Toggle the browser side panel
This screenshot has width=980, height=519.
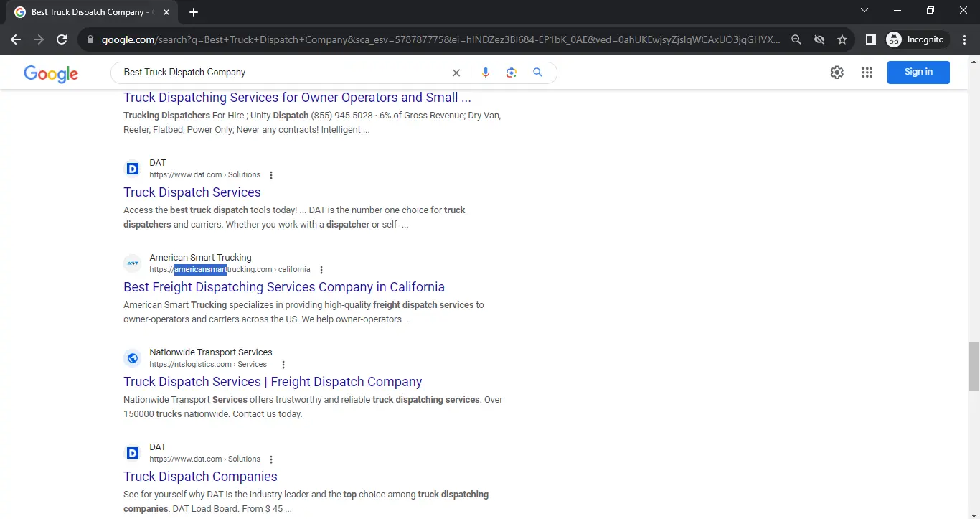[x=870, y=39]
